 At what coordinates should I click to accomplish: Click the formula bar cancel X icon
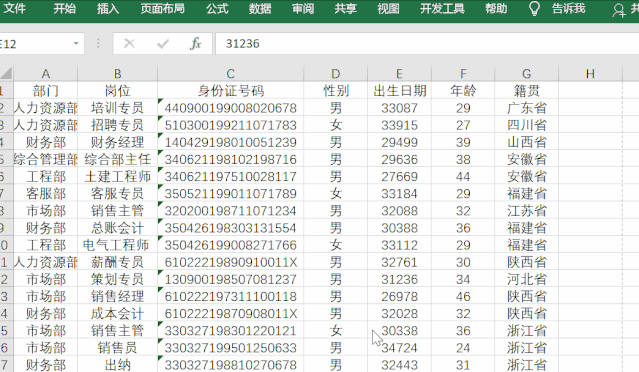(x=129, y=43)
